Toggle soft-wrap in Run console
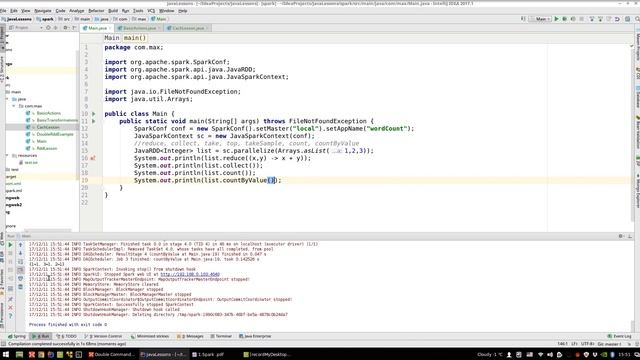Viewport: 640px width, 360px height. pyautogui.click(x=20, y=262)
